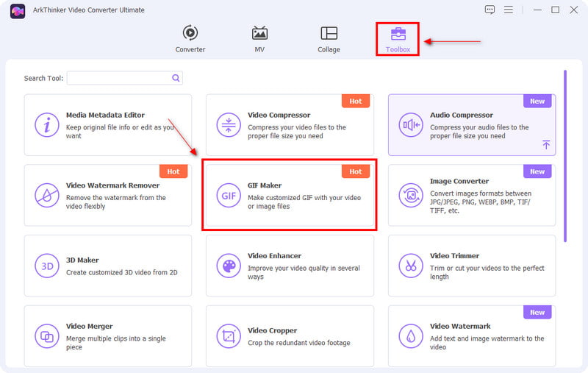This screenshot has height=373, width=588.
Task: Select the Toolbox tab
Action: (398, 39)
